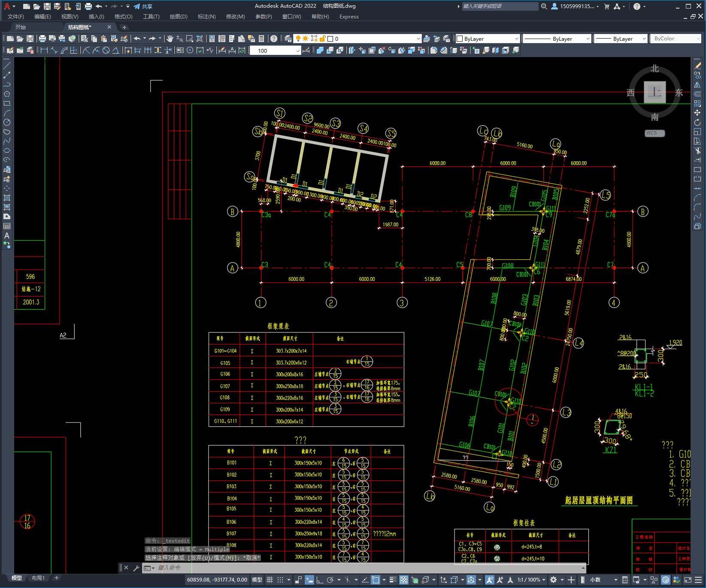Click the command line input field
The image size is (706, 588).
point(365,568)
